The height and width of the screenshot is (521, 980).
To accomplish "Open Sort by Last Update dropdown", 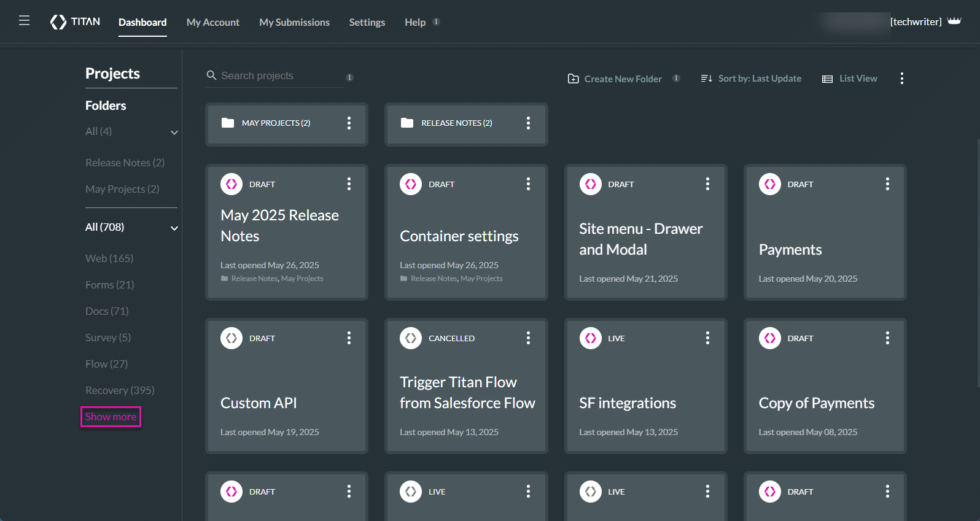I will pos(751,79).
